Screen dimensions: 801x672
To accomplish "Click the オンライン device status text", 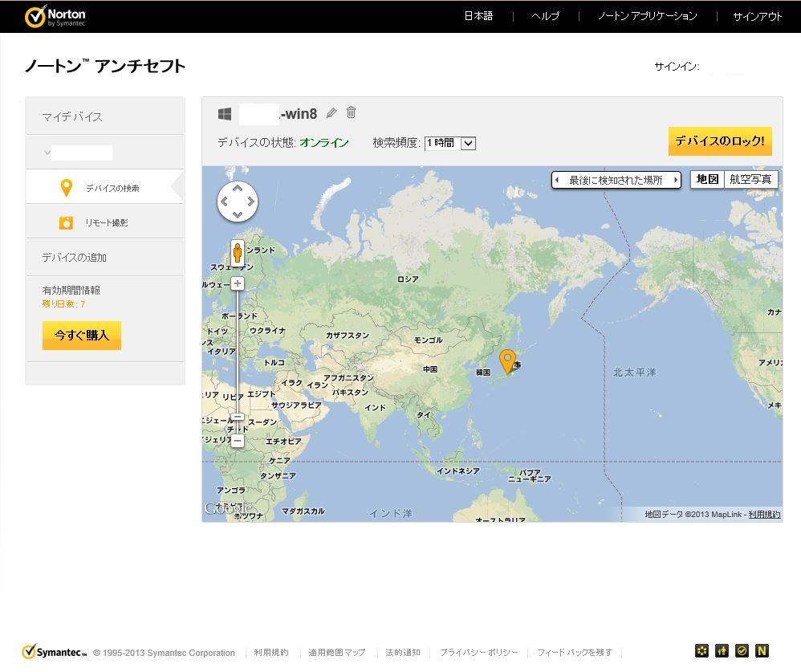I will [324, 143].
